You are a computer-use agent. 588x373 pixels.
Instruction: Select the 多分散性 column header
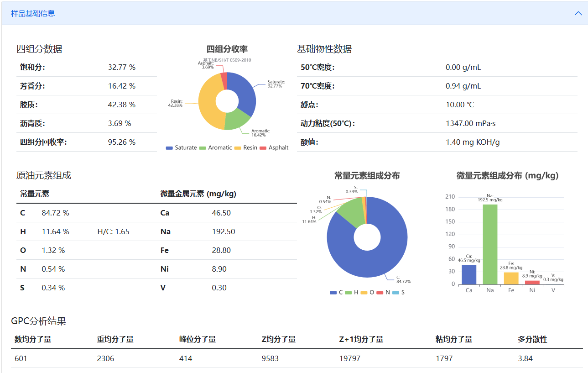pos(532,339)
